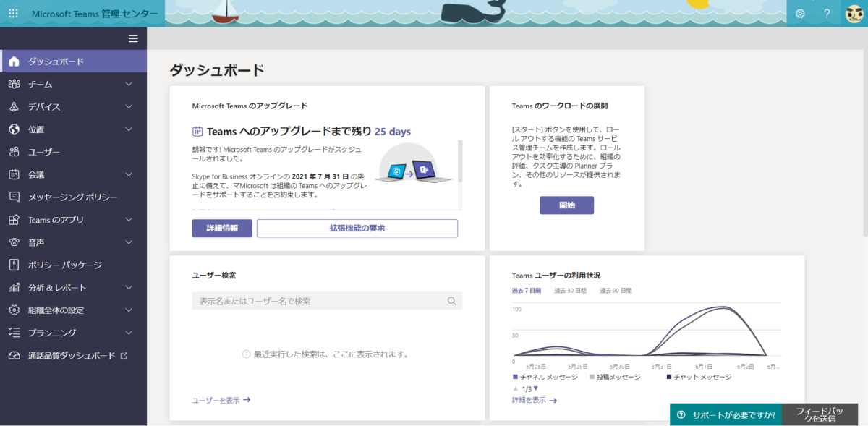The height and width of the screenshot is (426, 868).
Task: Click the デバイス bell icon
Action: click(x=14, y=106)
